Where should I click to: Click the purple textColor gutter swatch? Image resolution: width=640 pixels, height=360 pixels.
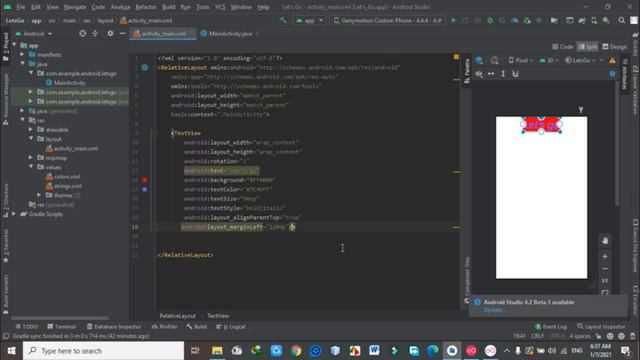click(x=145, y=189)
